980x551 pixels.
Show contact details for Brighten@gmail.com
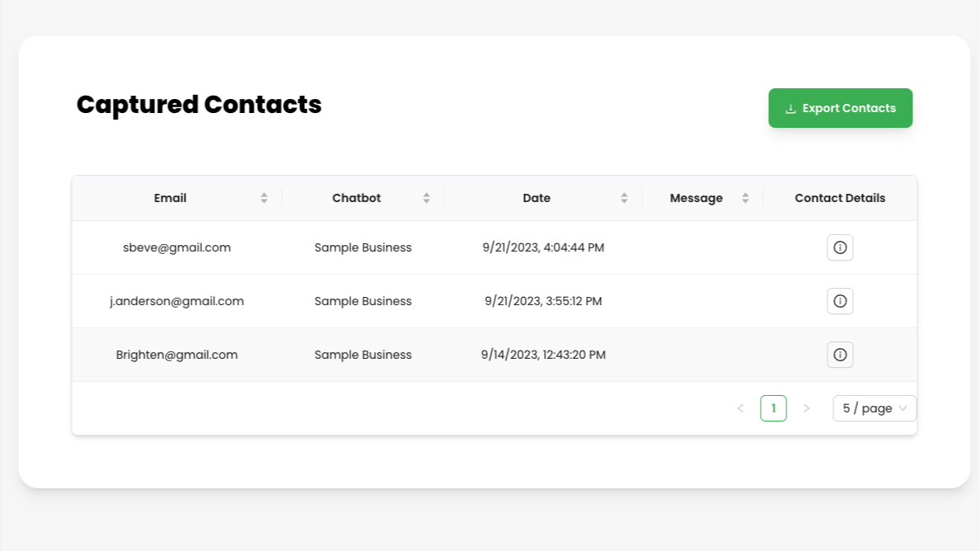coord(840,354)
